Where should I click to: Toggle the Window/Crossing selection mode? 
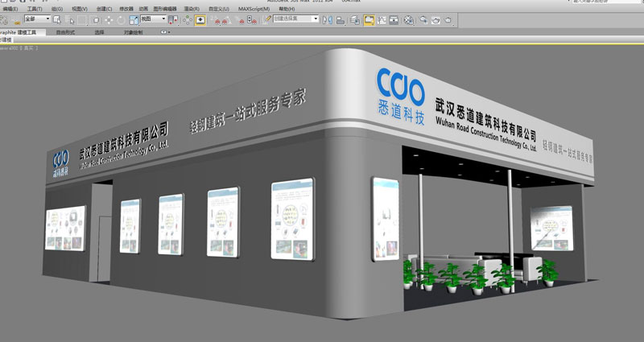point(96,19)
